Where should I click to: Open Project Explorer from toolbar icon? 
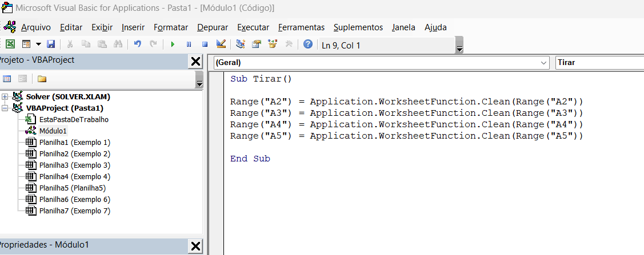241,44
